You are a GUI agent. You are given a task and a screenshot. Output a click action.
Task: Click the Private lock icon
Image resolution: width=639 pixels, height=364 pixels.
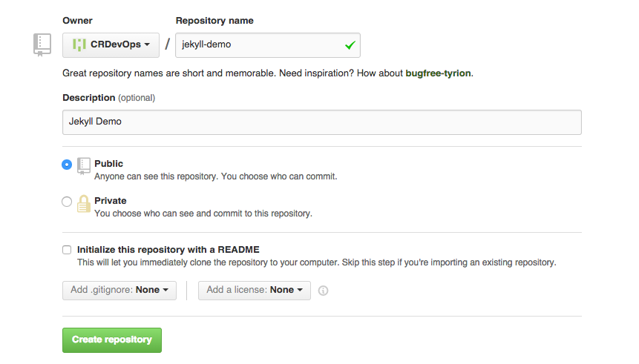pos(84,204)
